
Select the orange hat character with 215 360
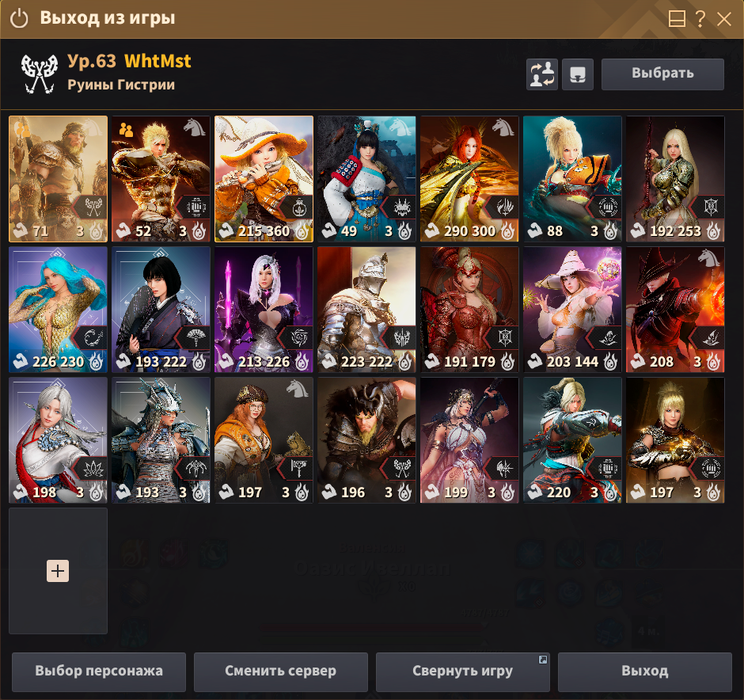(x=264, y=179)
